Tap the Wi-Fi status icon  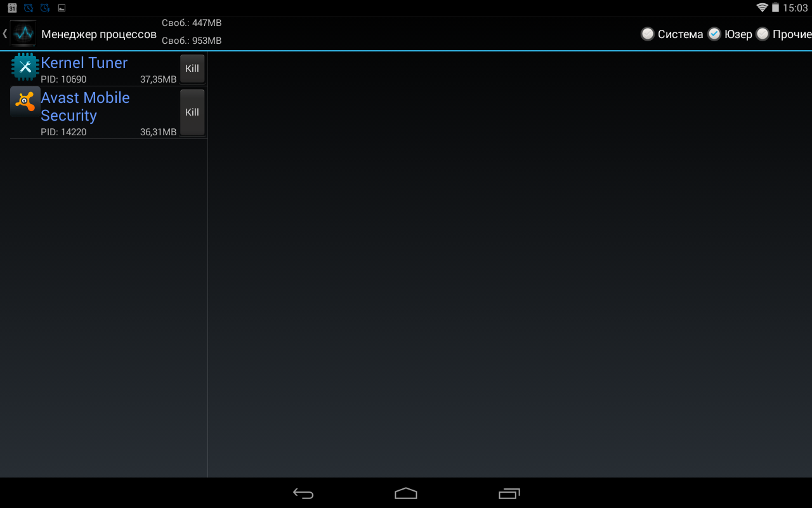click(762, 8)
